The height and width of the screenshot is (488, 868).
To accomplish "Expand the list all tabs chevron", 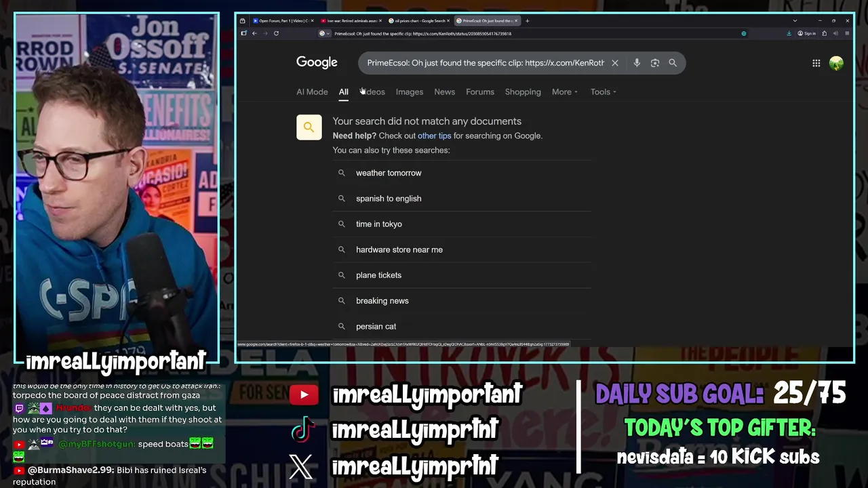I will click(x=795, y=20).
